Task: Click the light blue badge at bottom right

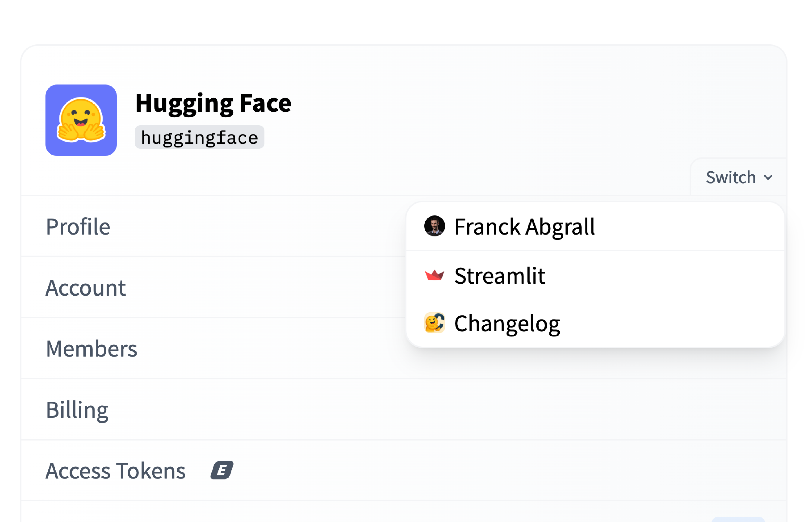Action: (738, 519)
